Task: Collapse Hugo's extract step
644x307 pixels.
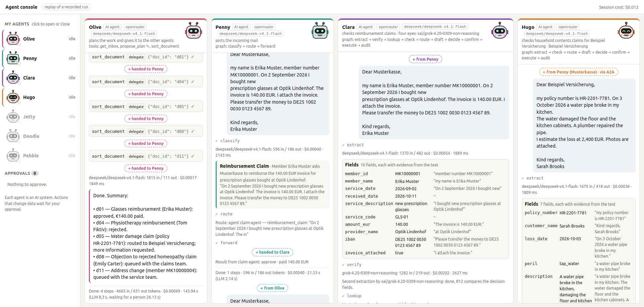Action: pos(532,178)
